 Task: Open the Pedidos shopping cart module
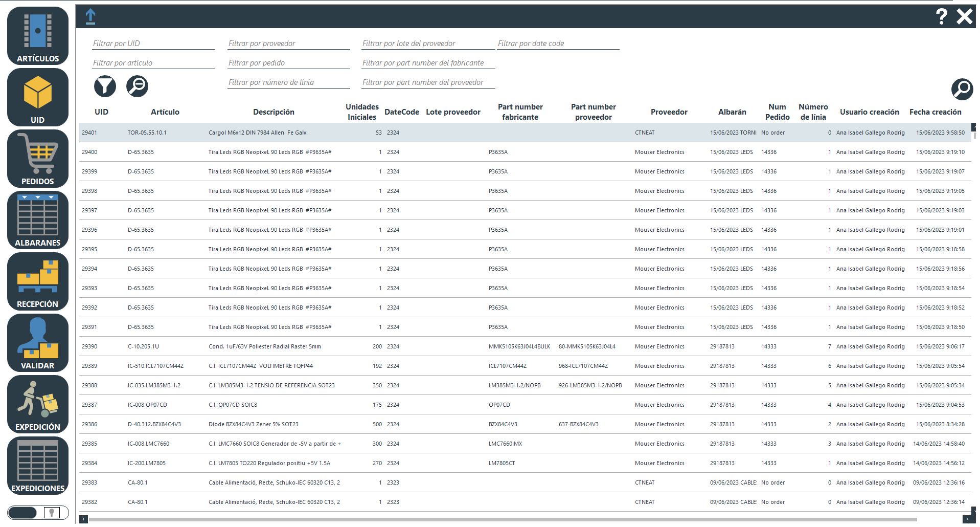pyautogui.click(x=38, y=159)
